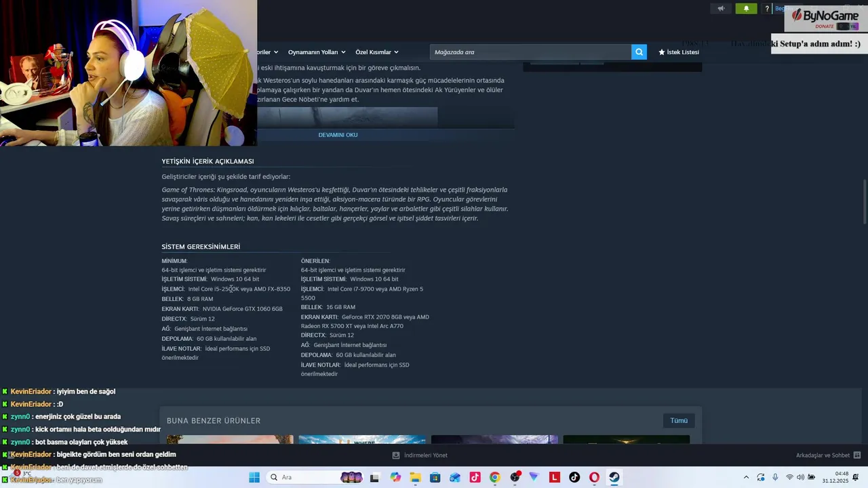
Task: Click the SİSTEM GEREKSİNİMLERİ heading
Action: click(201, 247)
